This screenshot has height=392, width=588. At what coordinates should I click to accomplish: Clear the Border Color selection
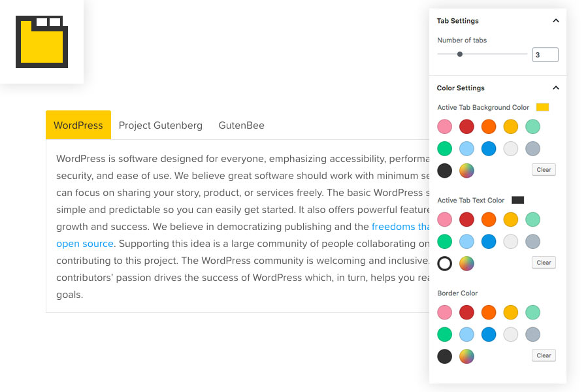[x=543, y=355]
